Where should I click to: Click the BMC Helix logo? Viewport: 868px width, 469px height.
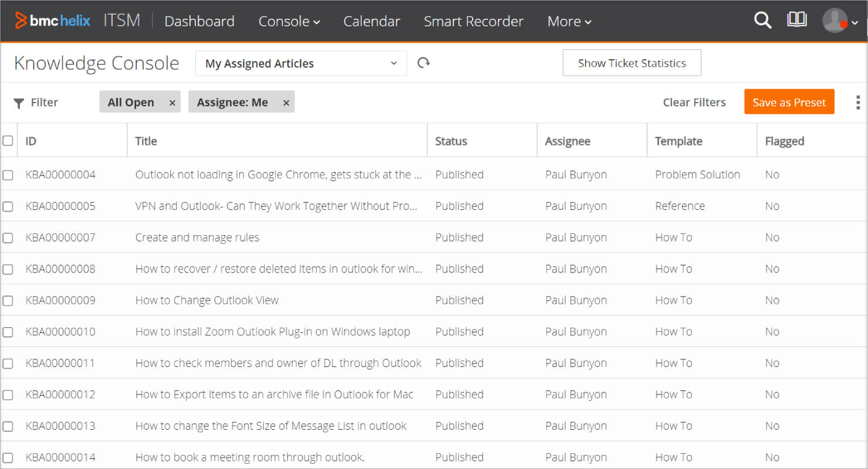click(x=53, y=21)
